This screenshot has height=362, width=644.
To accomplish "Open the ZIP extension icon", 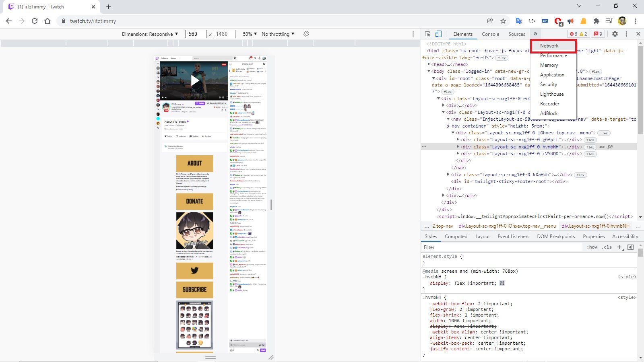I will point(545,21).
